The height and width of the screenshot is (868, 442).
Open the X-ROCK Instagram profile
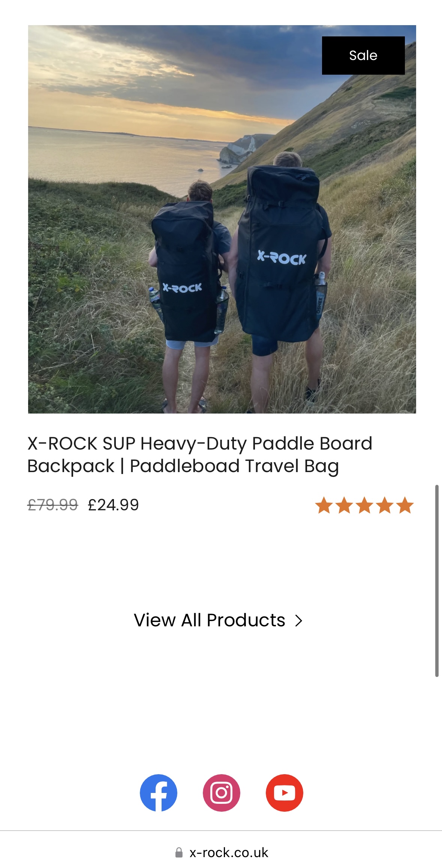222,793
